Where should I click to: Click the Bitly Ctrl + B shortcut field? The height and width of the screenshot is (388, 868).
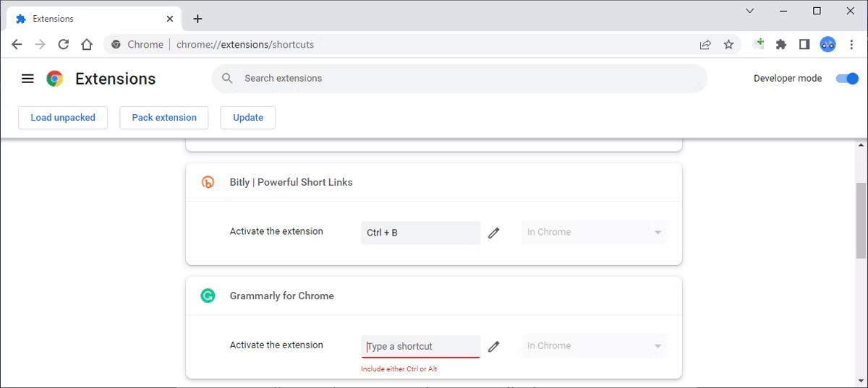coord(420,233)
